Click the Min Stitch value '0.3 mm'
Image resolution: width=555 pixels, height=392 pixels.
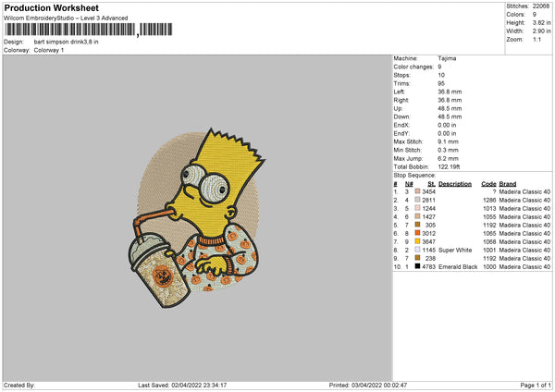pos(448,150)
